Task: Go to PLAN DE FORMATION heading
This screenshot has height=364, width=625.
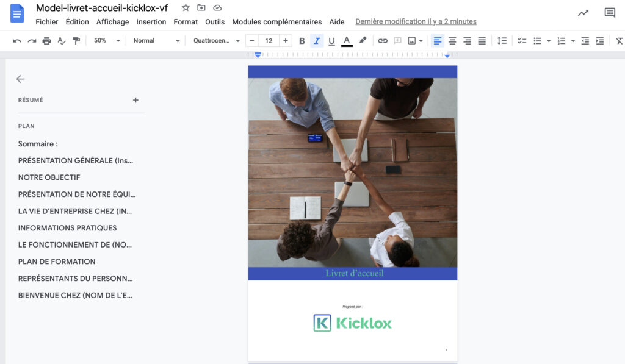Action: pos(57,262)
